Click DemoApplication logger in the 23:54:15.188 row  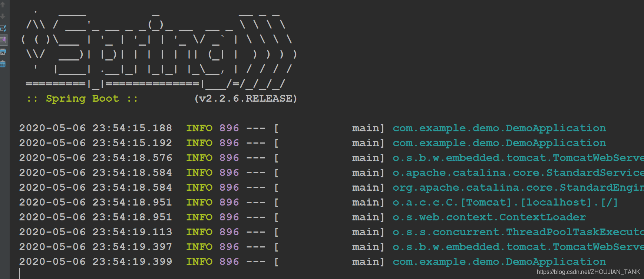tap(499, 128)
